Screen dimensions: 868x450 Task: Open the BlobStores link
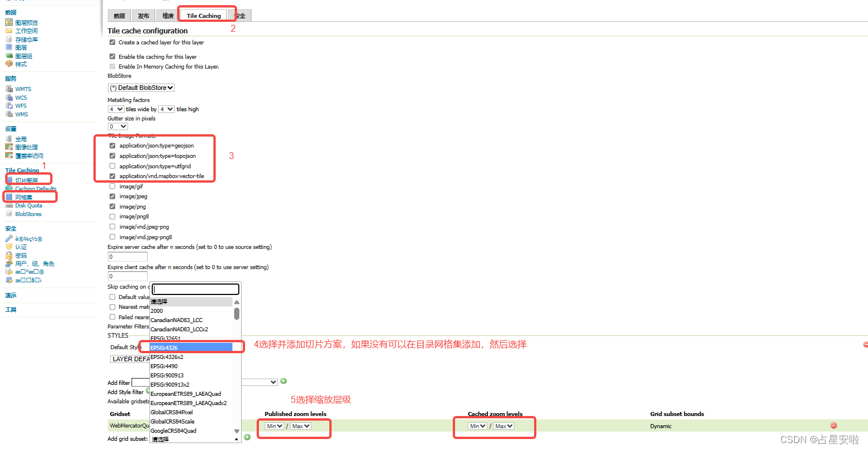(x=28, y=214)
